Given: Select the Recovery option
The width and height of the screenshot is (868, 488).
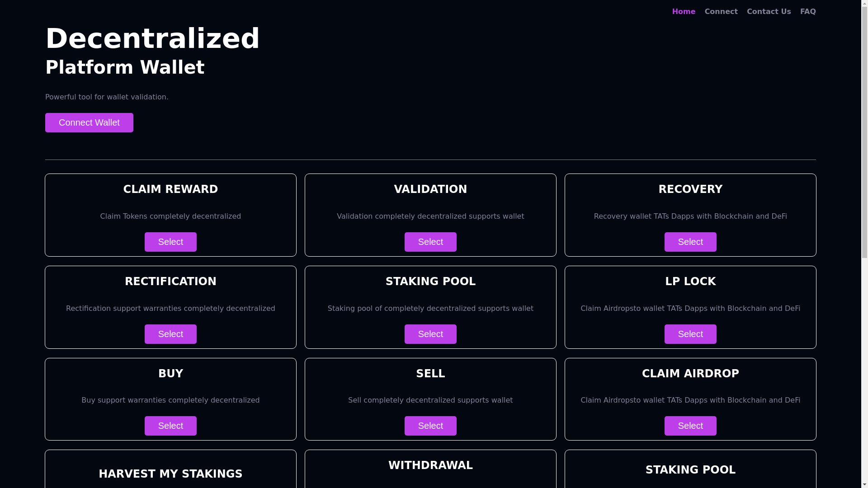Looking at the screenshot, I should pyautogui.click(x=690, y=242).
